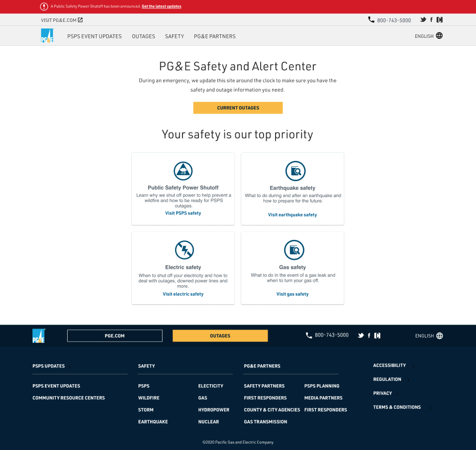Follow the Visit PSPS safety link
The image size is (476, 450).
click(x=183, y=213)
